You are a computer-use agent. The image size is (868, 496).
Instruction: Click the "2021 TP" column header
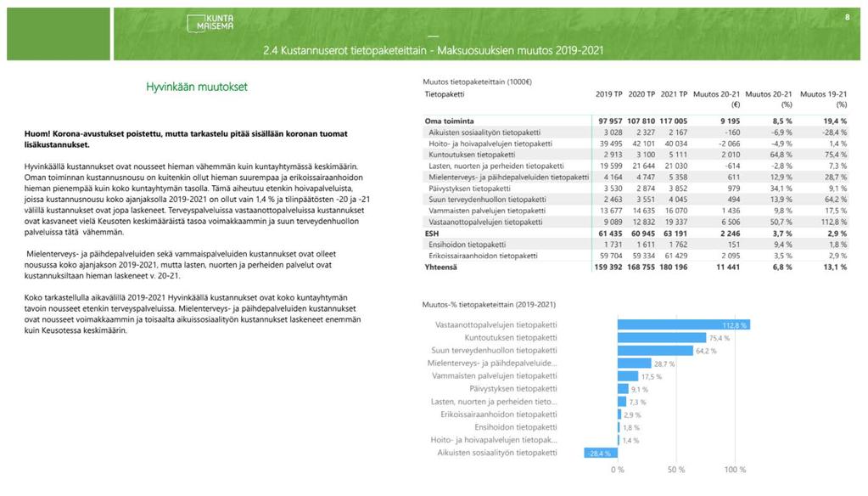pos(674,94)
